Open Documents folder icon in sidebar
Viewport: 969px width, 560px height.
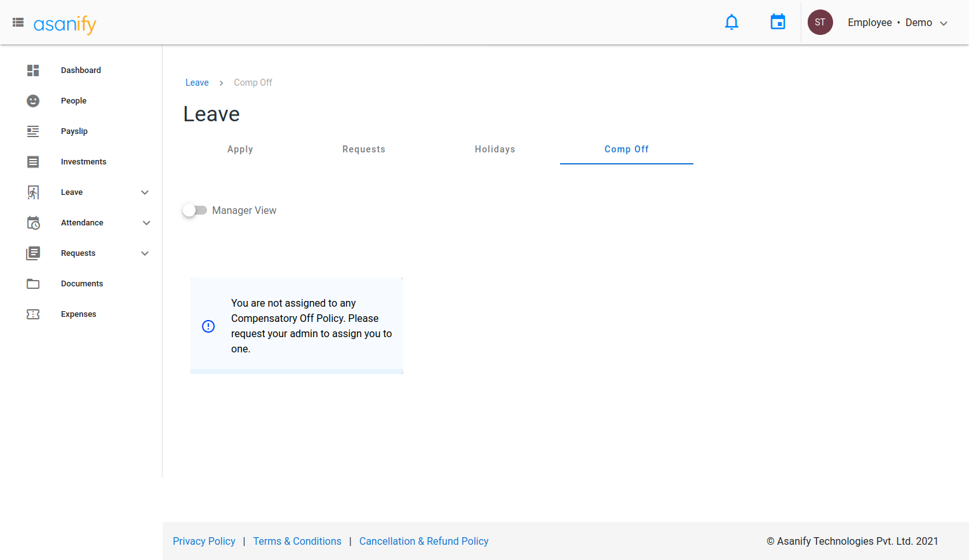(x=33, y=284)
